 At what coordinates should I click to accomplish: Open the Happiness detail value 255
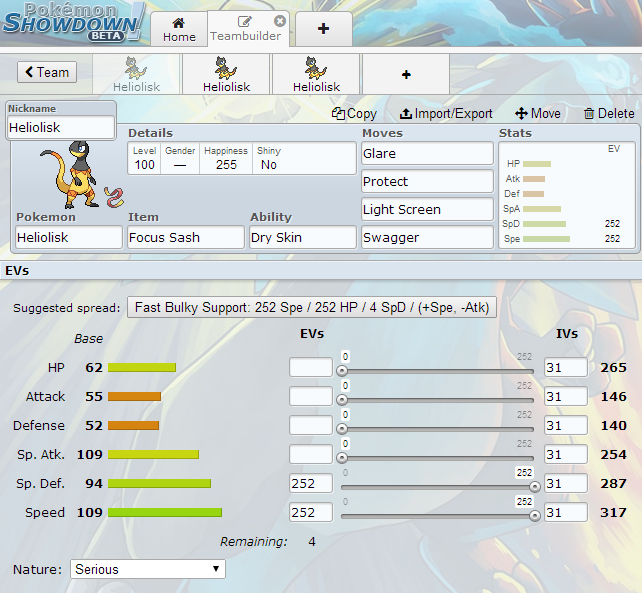(x=226, y=158)
